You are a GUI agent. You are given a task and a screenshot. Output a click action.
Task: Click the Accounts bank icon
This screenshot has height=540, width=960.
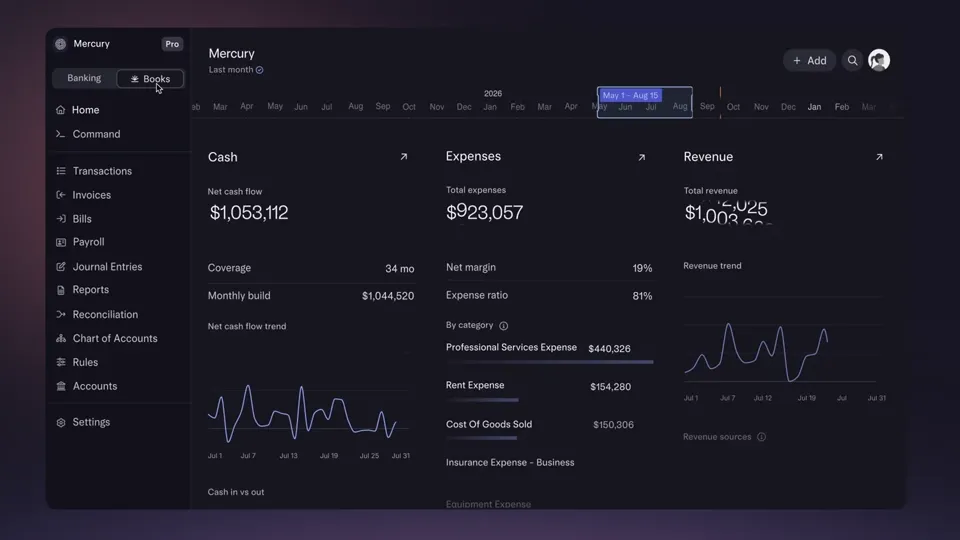pyautogui.click(x=61, y=386)
